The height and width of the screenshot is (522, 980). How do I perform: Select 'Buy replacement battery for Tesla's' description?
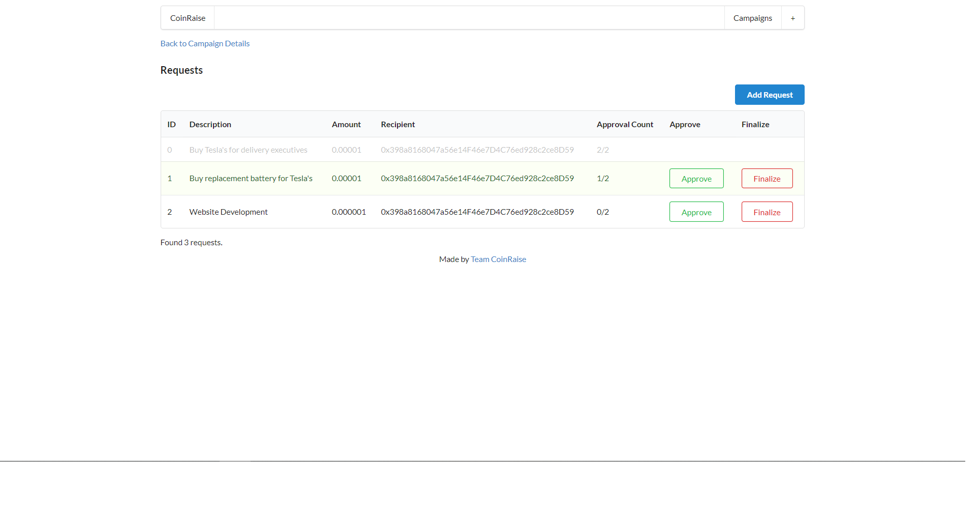(251, 178)
